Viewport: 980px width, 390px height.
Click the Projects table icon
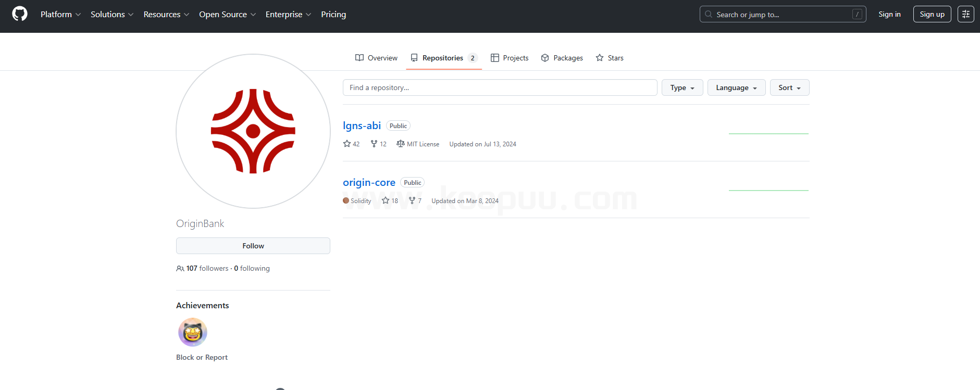[x=495, y=58]
